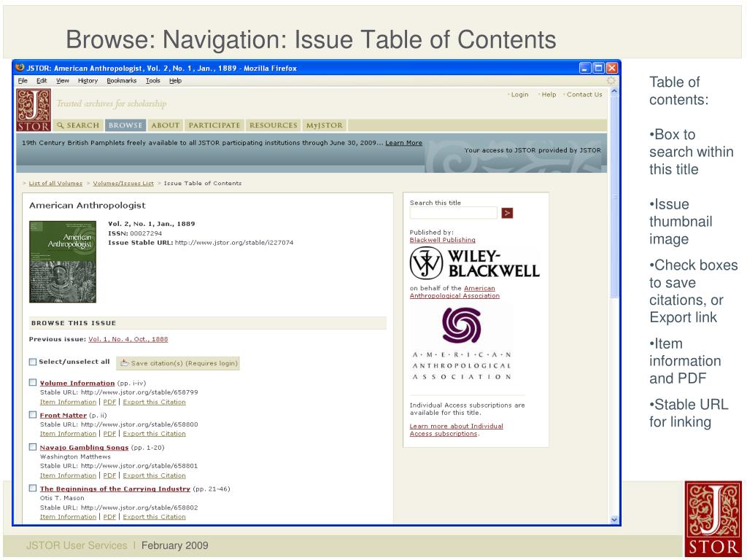Open the MyJSTOR tab
Viewport: 747px width, 560px height.
[325, 125]
